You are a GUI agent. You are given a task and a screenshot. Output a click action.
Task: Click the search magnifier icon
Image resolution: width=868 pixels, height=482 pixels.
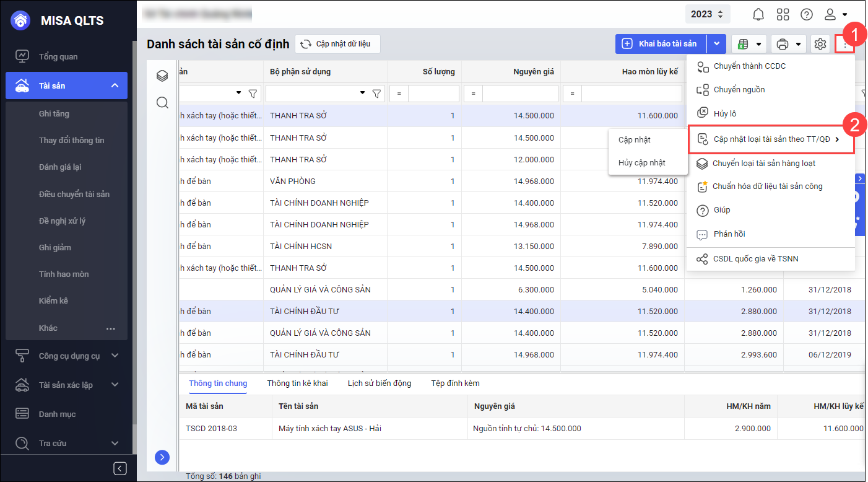[162, 103]
